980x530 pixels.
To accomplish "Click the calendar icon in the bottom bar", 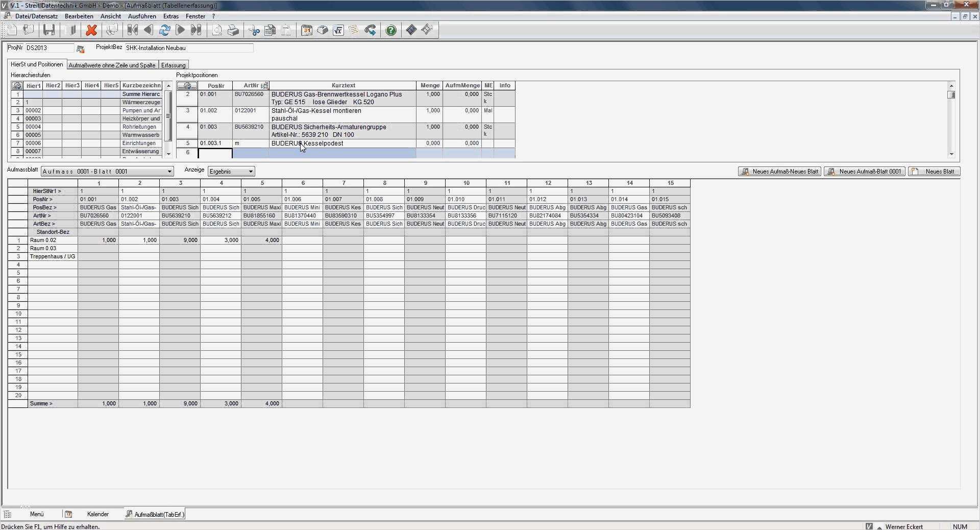I will (x=68, y=514).
